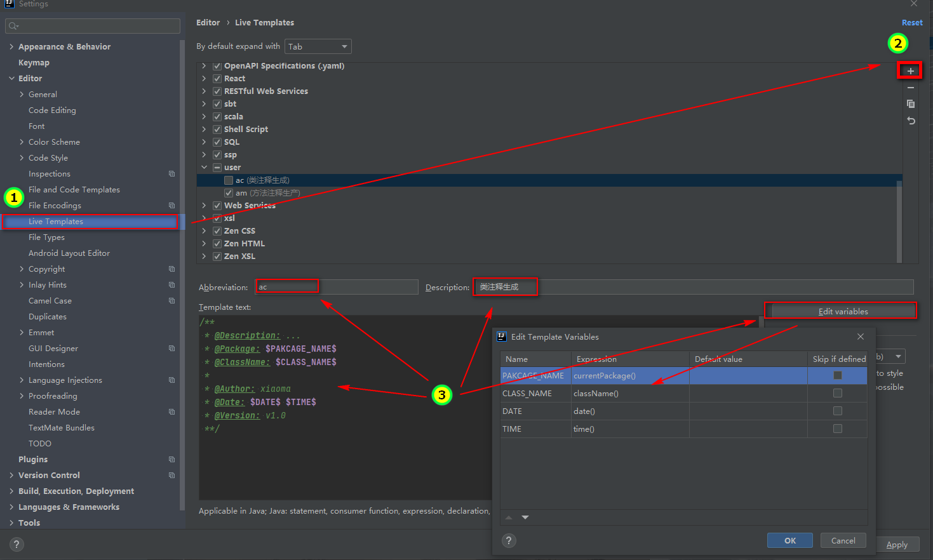Click the Edit variables button
933x560 pixels.
tap(843, 311)
